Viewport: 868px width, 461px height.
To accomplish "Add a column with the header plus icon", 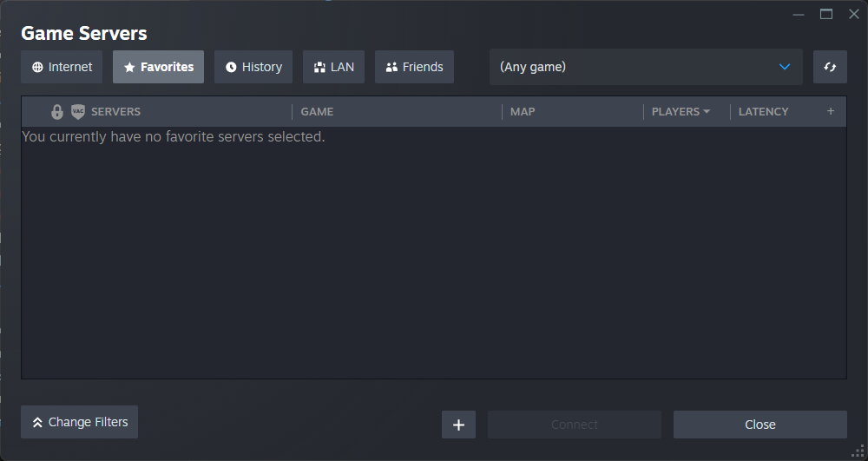I will 831,111.
